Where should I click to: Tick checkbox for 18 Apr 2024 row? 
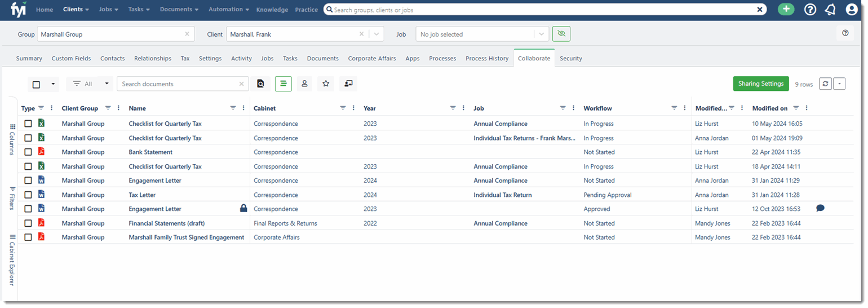28,166
